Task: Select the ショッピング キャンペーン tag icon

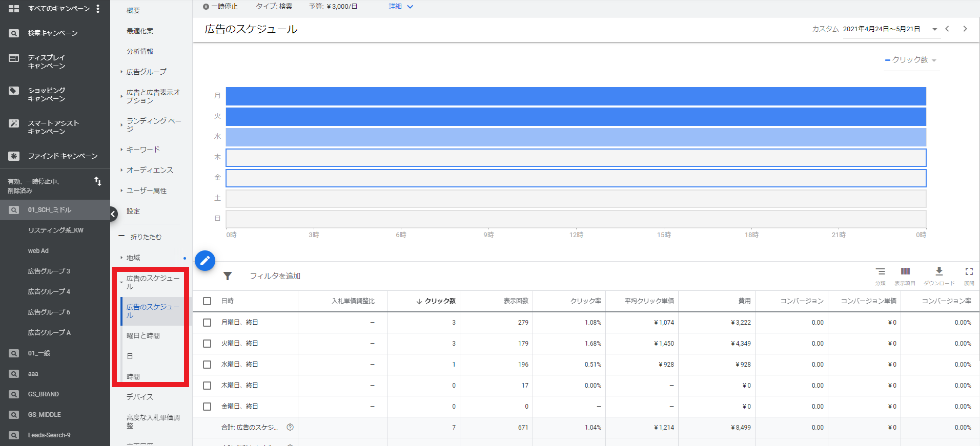Action: [x=14, y=91]
